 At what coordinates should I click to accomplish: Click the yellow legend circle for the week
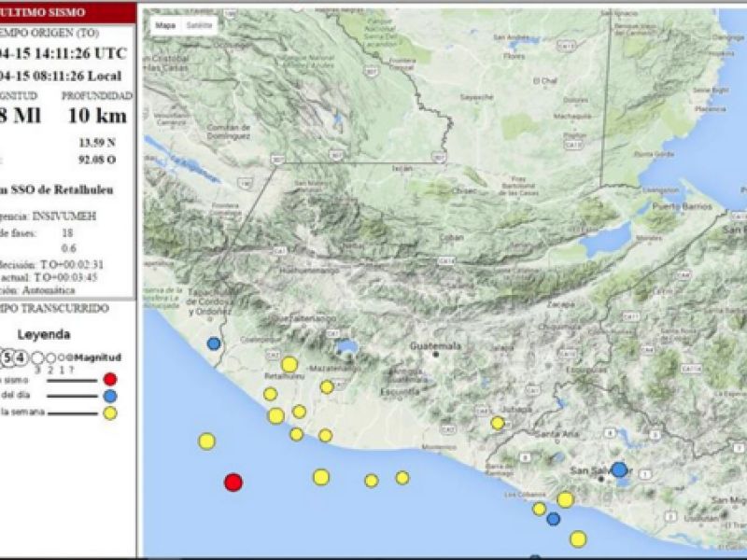coord(110,413)
